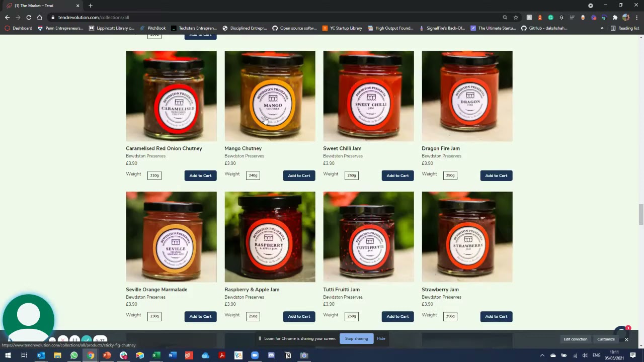Open the PitchBook bookmark
This screenshot has width=644, height=362.
coord(153,28)
